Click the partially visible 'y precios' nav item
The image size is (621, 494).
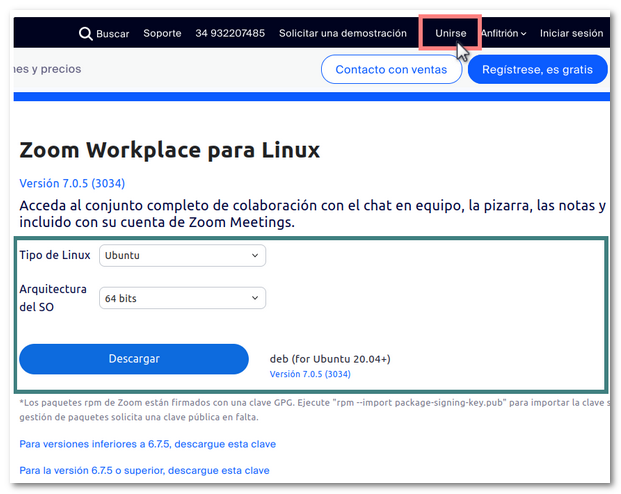click(x=47, y=69)
